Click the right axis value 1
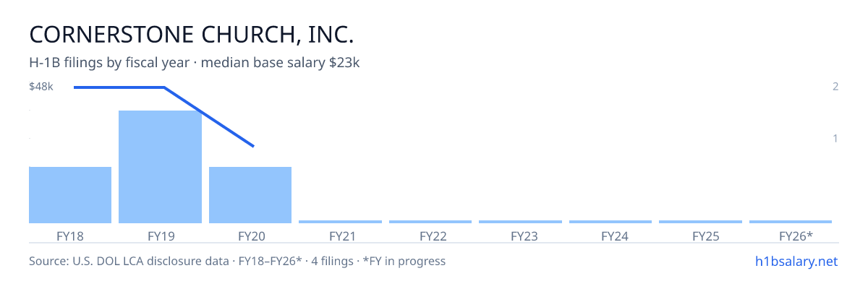 pos(835,138)
